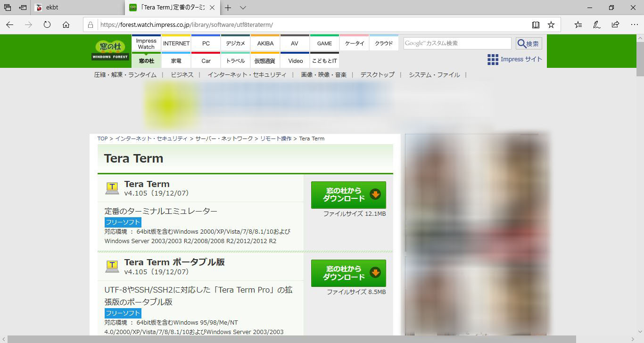
Task: Click the Share page icon
Action: pyautogui.click(x=615, y=24)
